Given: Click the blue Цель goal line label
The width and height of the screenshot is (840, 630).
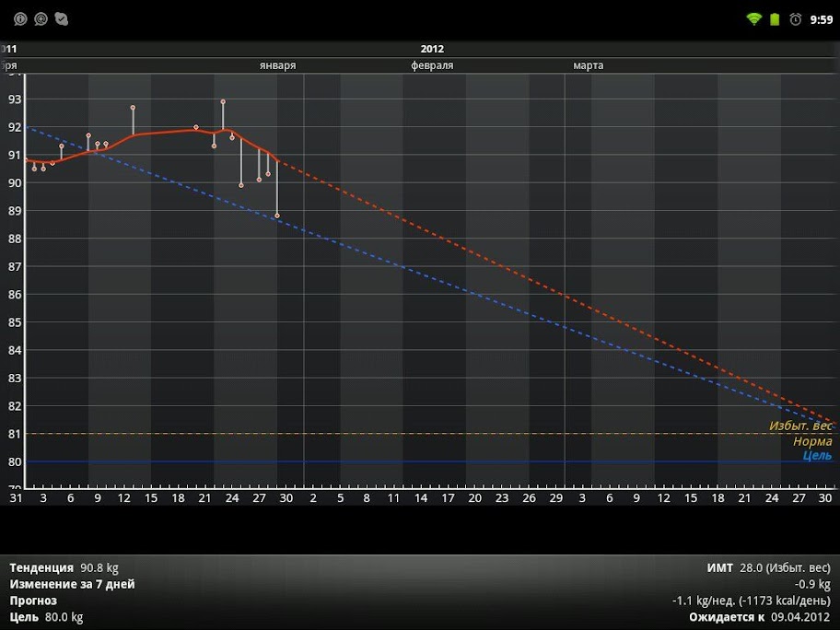Looking at the screenshot, I should (x=817, y=456).
